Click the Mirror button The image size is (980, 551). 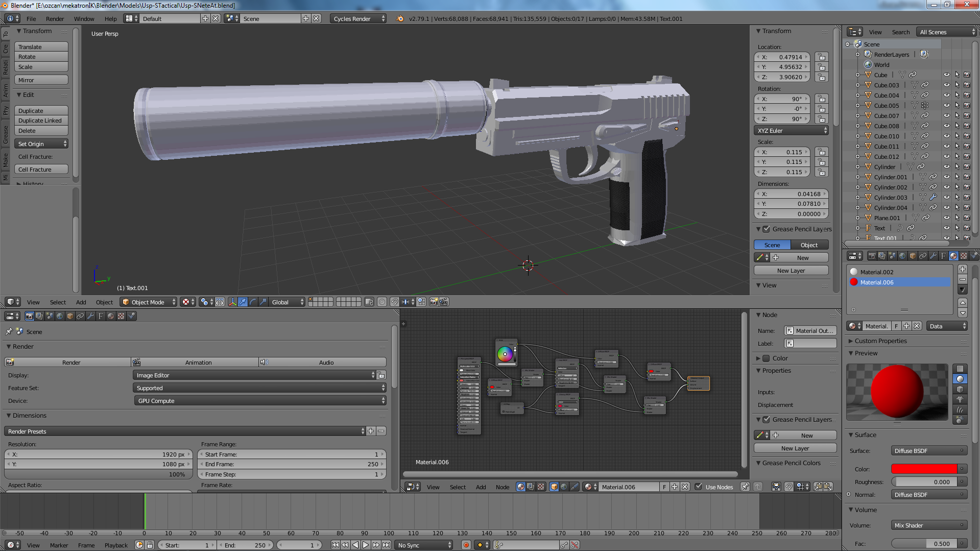click(x=41, y=80)
